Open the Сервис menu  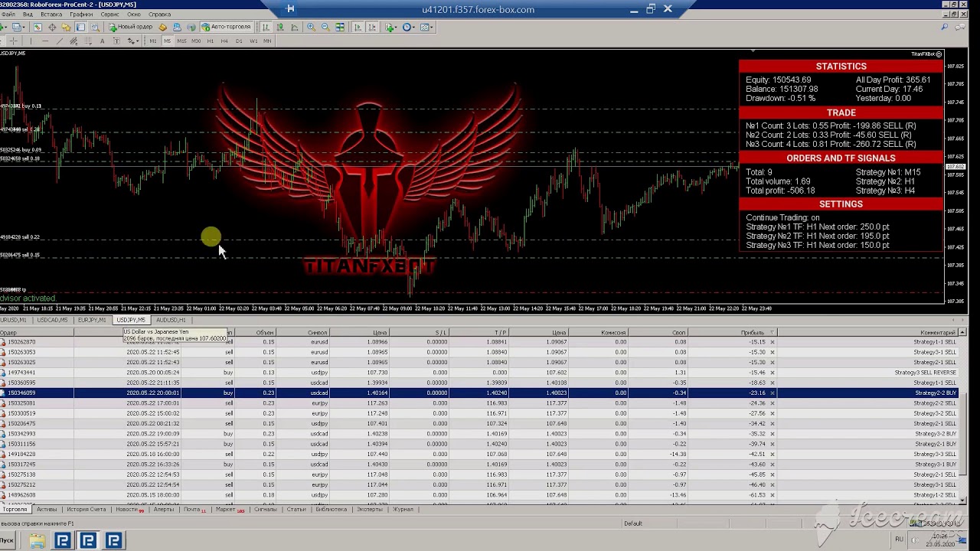(x=109, y=15)
